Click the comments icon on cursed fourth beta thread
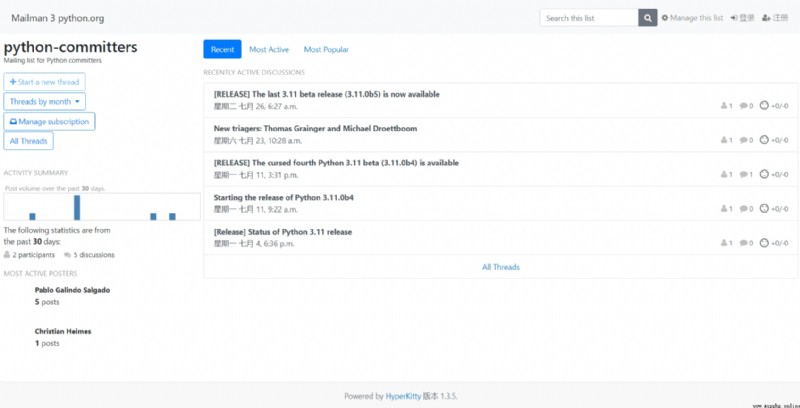Screen dimensions: 800x408 [x=746, y=174]
